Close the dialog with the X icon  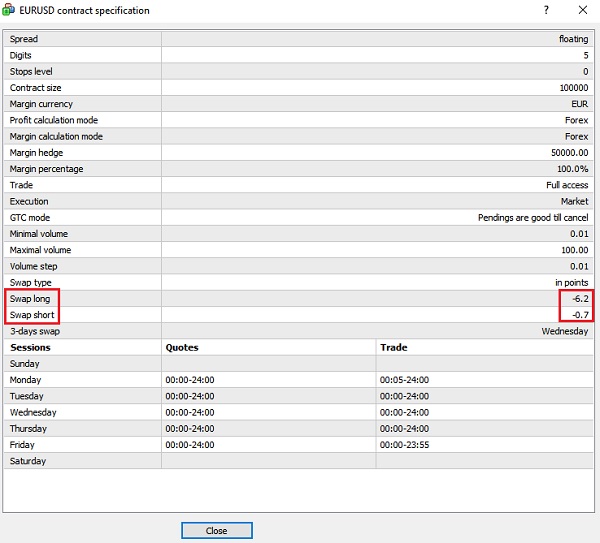[x=583, y=10]
